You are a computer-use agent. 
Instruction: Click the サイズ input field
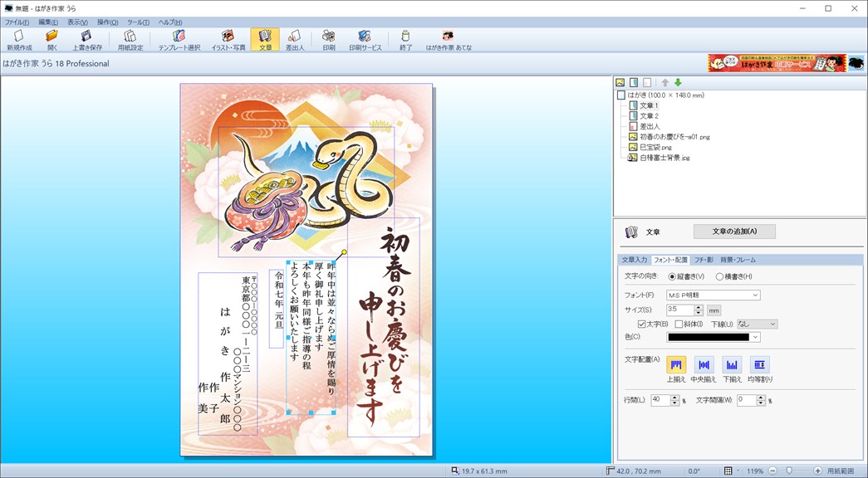(680, 310)
